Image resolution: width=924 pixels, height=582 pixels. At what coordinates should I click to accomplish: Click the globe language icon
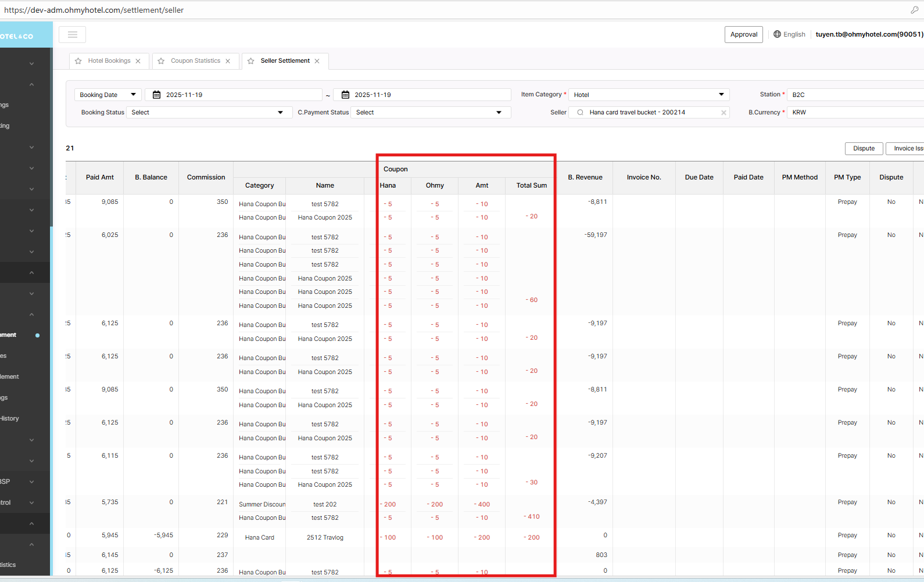point(777,34)
